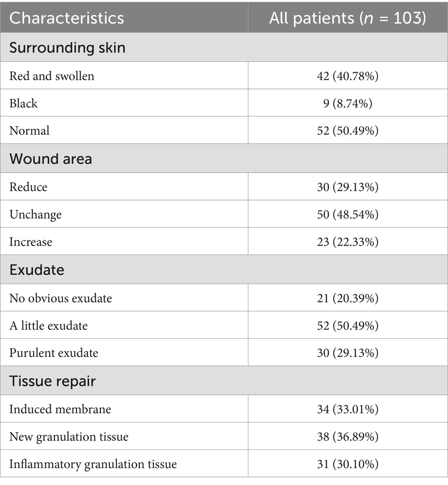Select the No obvious exudate label
The image size is (448, 485).
pos(61,298)
